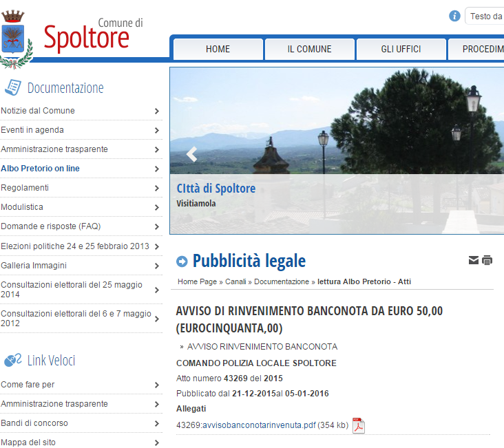504x448 pixels.
Task: Click the blue info icon at top
Action: click(454, 16)
